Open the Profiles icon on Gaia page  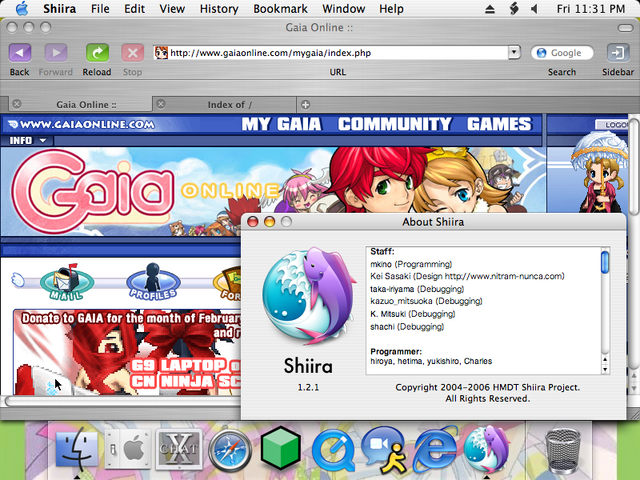pyautogui.click(x=153, y=282)
